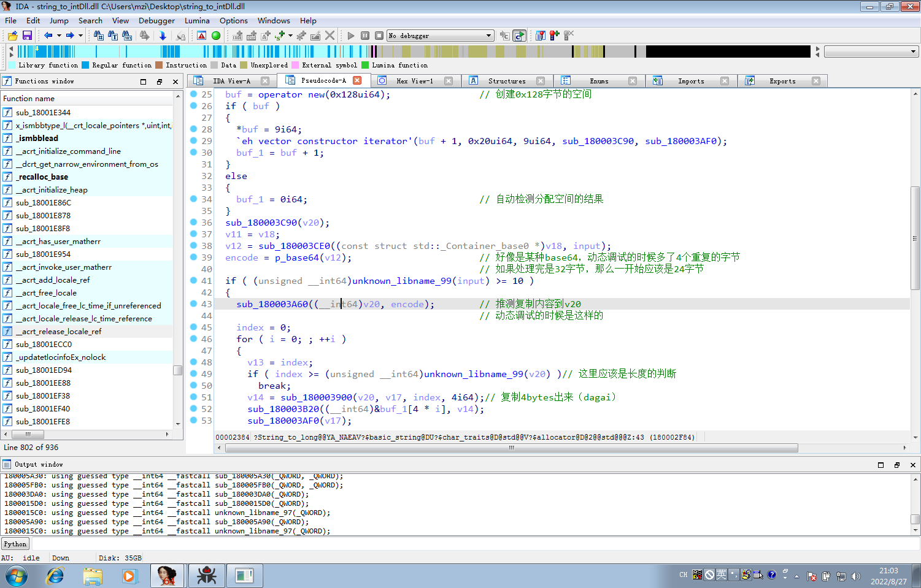Click the convert to data toolbar icon
Screen dimensions: 921x588
(252, 36)
